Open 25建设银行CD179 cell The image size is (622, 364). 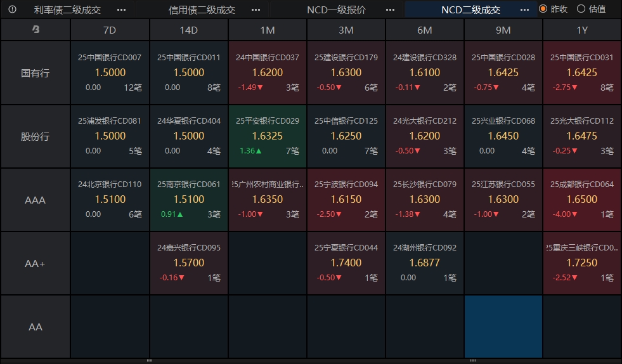coord(346,73)
